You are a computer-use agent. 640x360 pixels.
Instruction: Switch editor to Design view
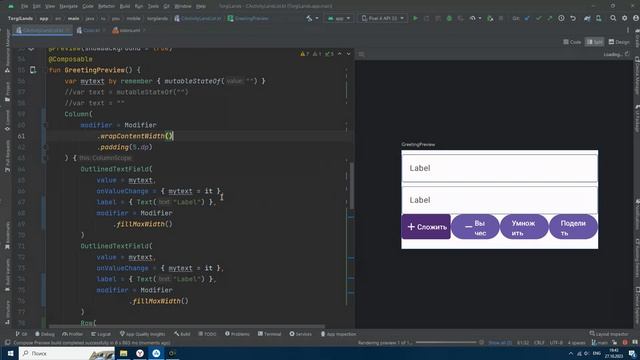point(619,42)
